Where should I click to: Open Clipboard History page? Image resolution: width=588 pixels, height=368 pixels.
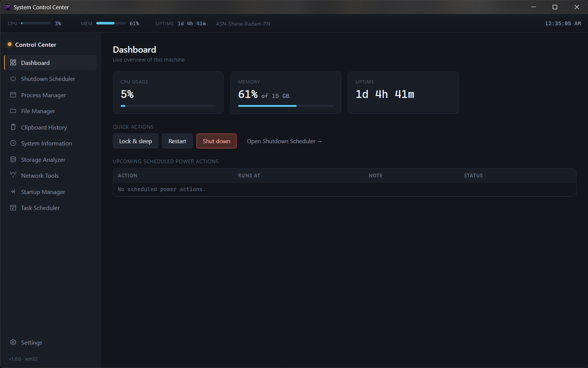(x=50, y=127)
